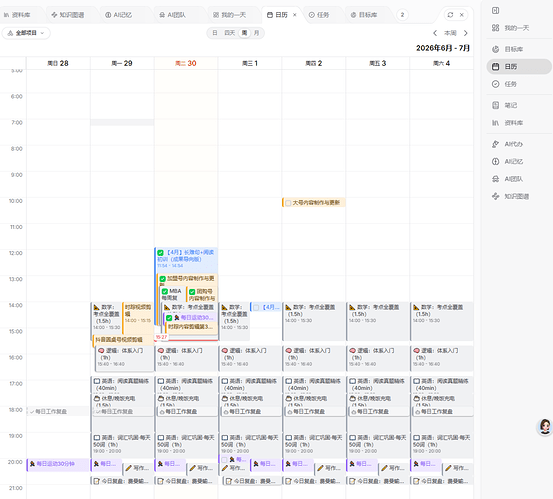Select the 周日 28 day header
Viewport: 553px width, 499px height.
click(58, 63)
